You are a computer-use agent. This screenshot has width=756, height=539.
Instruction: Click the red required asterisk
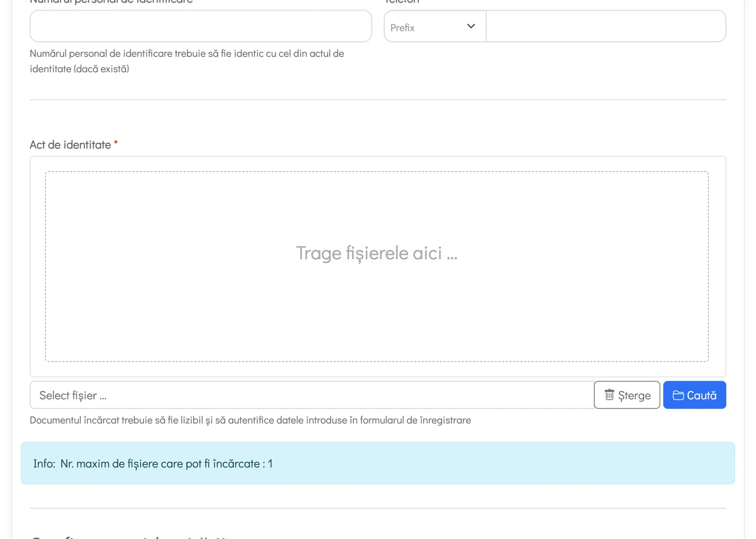(x=116, y=143)
